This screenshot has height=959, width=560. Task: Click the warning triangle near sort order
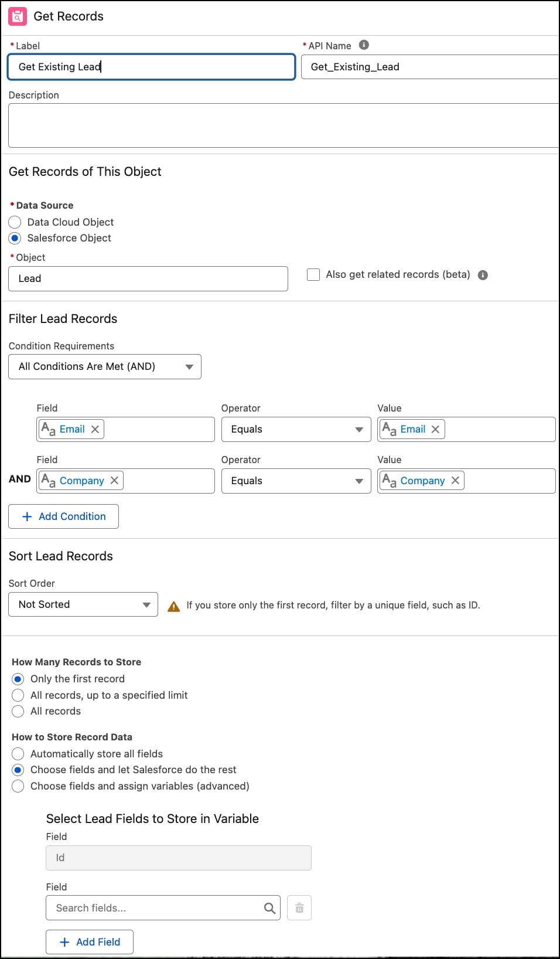pos(174,606)
